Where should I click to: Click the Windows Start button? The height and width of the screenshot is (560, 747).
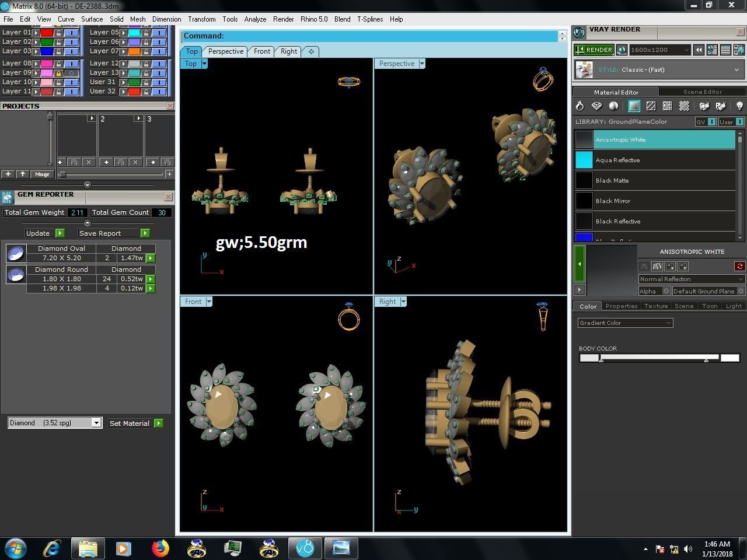click(16, 548)
